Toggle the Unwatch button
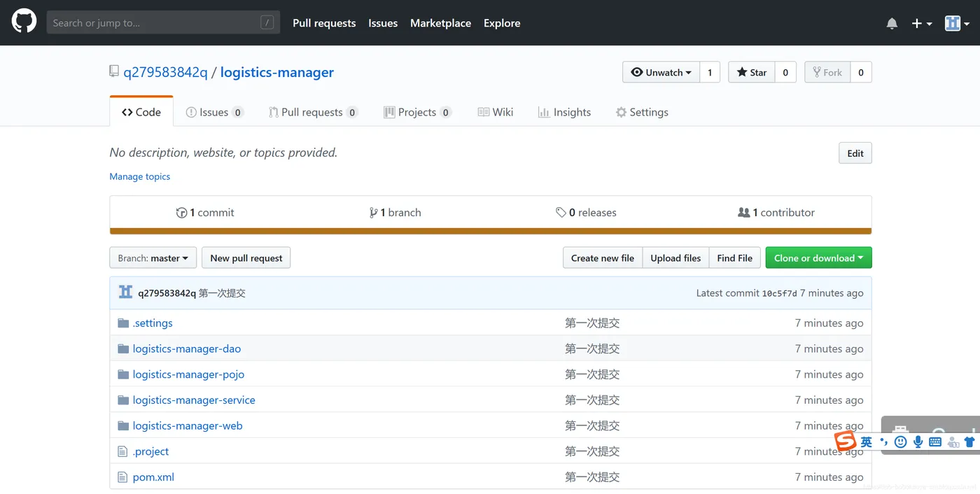980x494 pixels. click(661, 72)
